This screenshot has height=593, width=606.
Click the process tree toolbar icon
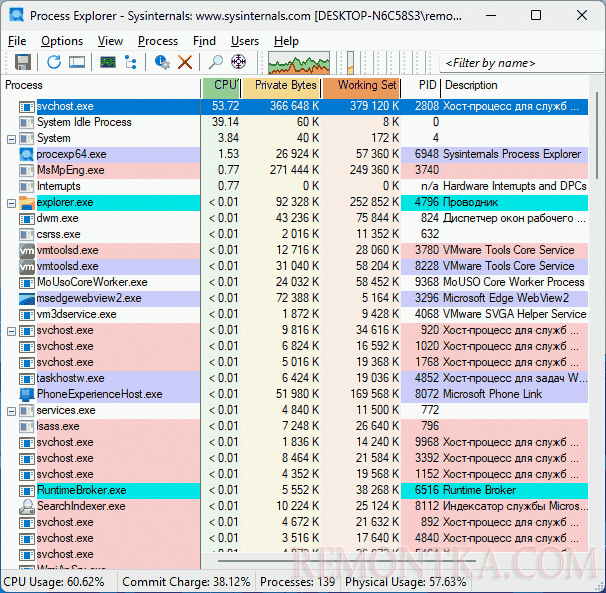pyautogui.click(x=130, y=62)
